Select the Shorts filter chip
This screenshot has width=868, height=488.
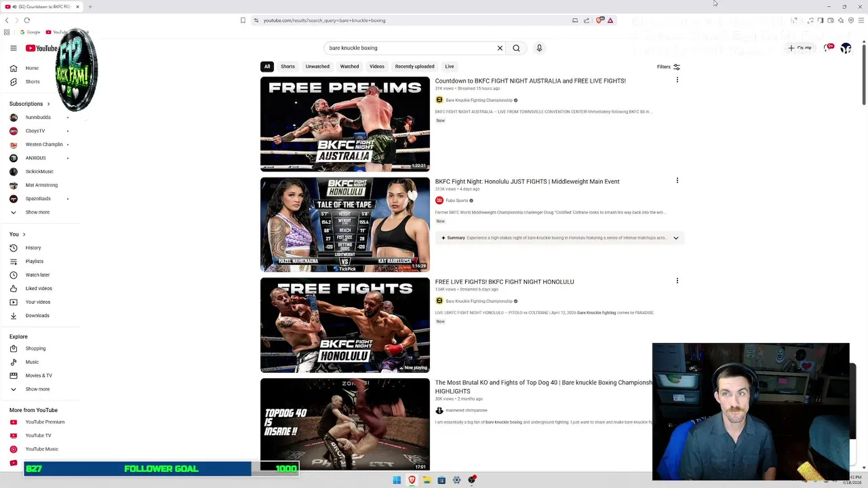click(x=288, y=66)
